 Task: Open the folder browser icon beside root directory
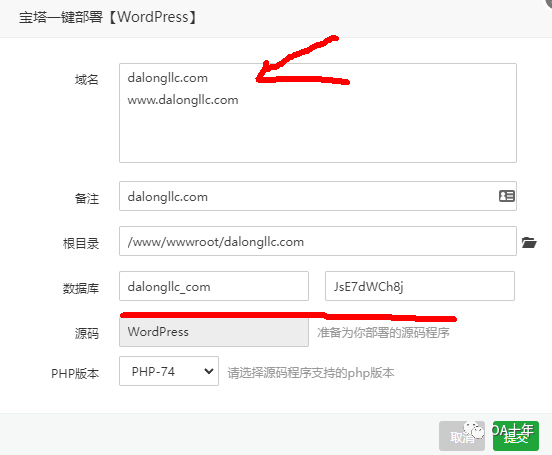(x=529, y=242)
